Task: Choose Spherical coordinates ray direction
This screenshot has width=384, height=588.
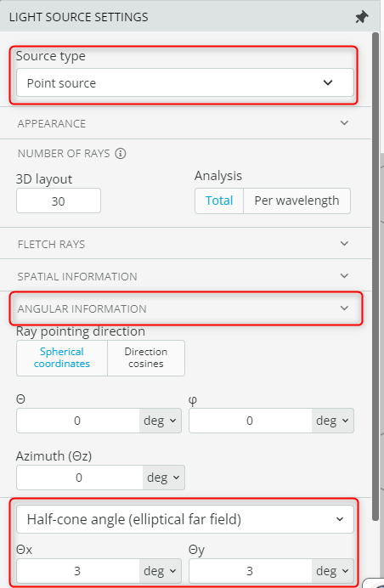Action: click(x=62, y=358)
